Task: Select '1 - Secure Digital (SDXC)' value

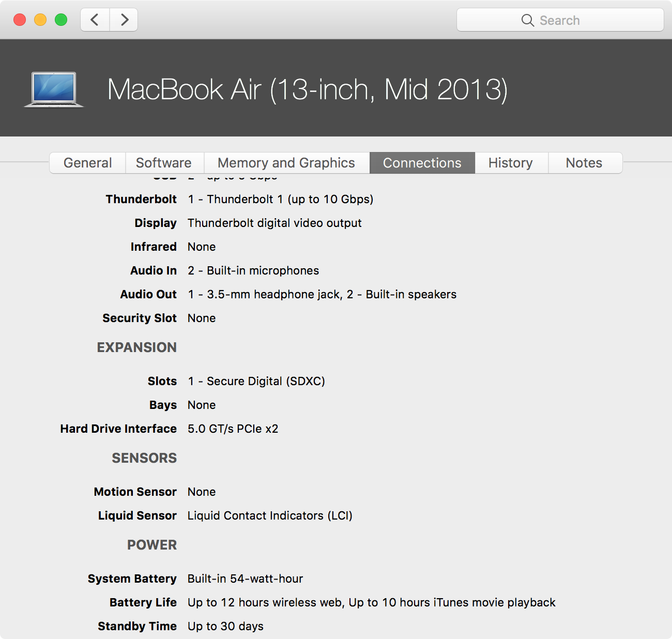Action: [256, 381]
